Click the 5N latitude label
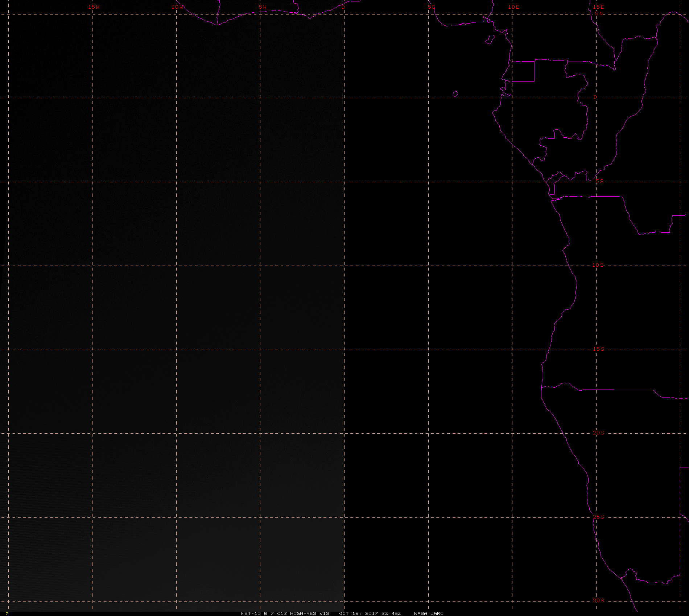The height and width of the screenshot is (616, 689). [x=599, y=13]
